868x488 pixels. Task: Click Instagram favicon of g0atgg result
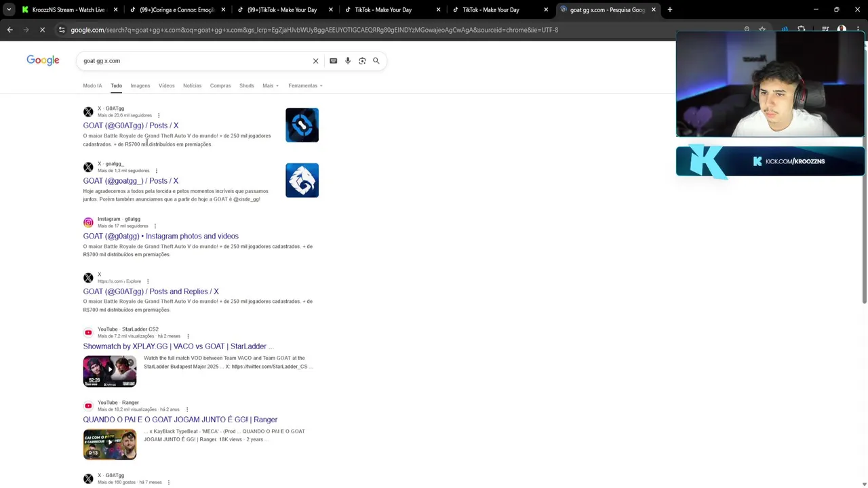[88, 222]
